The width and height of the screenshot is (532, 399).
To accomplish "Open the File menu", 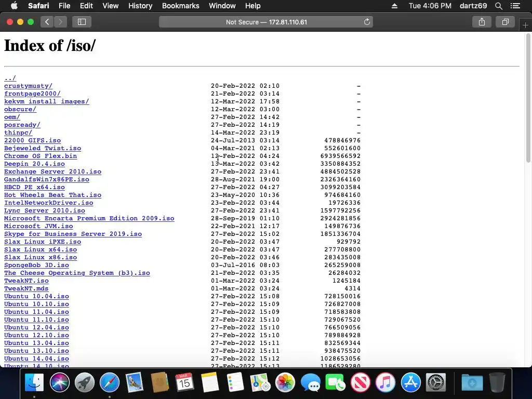I will click(x=64, y=6).
